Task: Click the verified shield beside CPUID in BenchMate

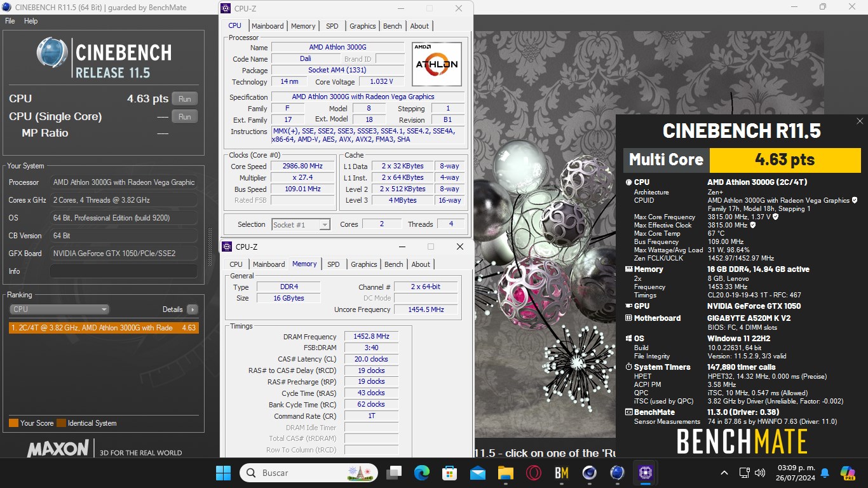Action: [x=855, y=200]
